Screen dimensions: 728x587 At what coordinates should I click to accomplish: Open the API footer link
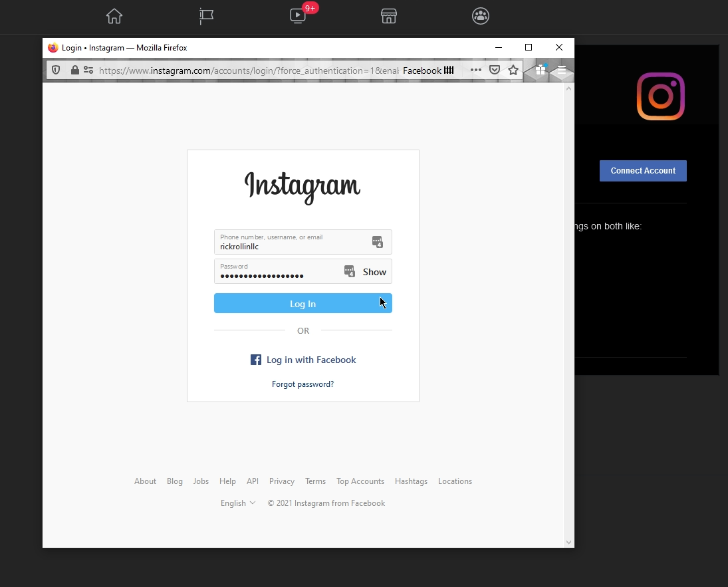253,481
